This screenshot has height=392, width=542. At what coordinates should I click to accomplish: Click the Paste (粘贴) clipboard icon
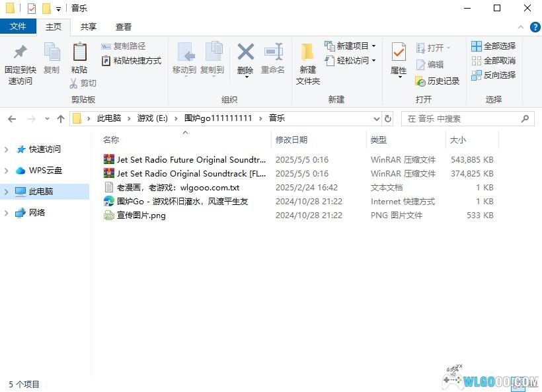[x=79, y=52]
